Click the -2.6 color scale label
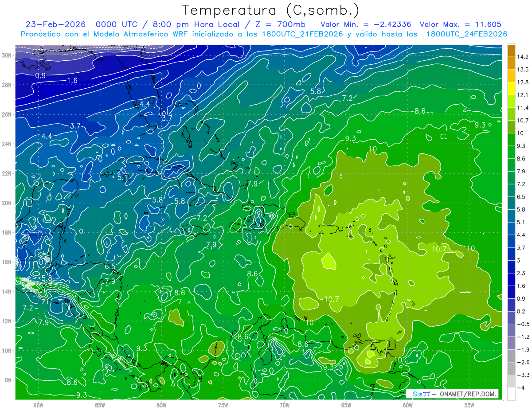Viewport: 532px width, 411px height. tap(522, 362)
